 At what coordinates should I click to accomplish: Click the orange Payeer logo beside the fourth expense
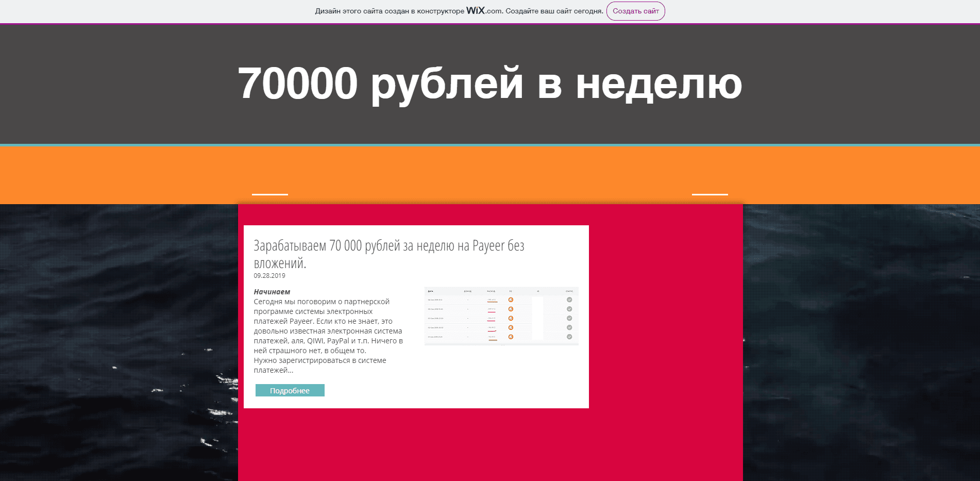click(x=511, y=327)
